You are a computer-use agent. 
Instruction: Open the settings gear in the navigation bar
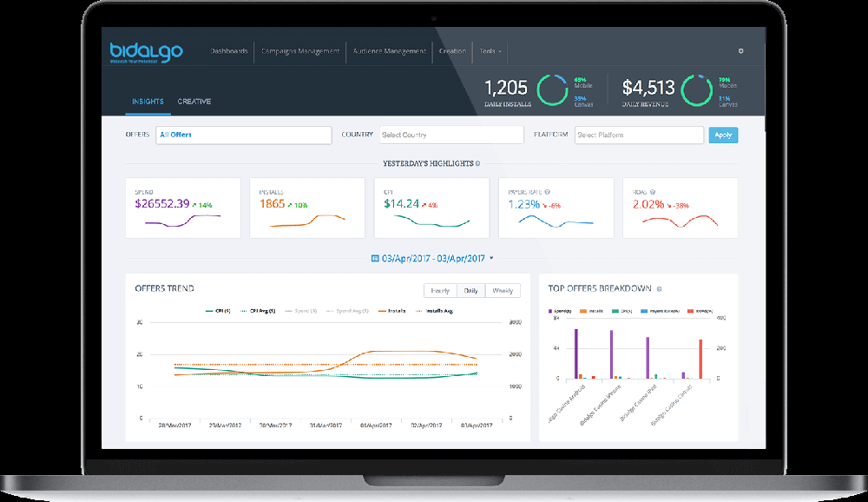pyautogui.click(x=740, y=51)
